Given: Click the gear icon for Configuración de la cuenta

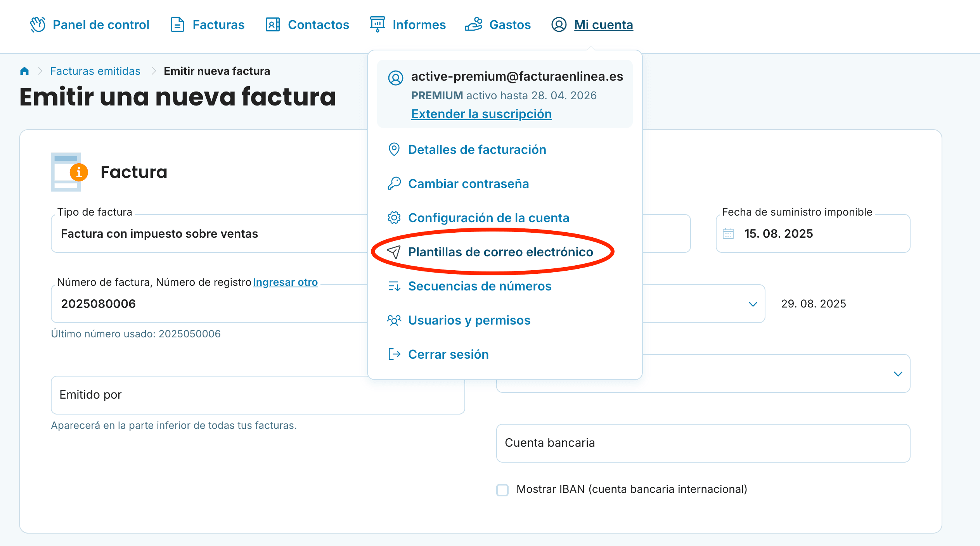Looking at the screenshot, I should (x=394, y=218).
